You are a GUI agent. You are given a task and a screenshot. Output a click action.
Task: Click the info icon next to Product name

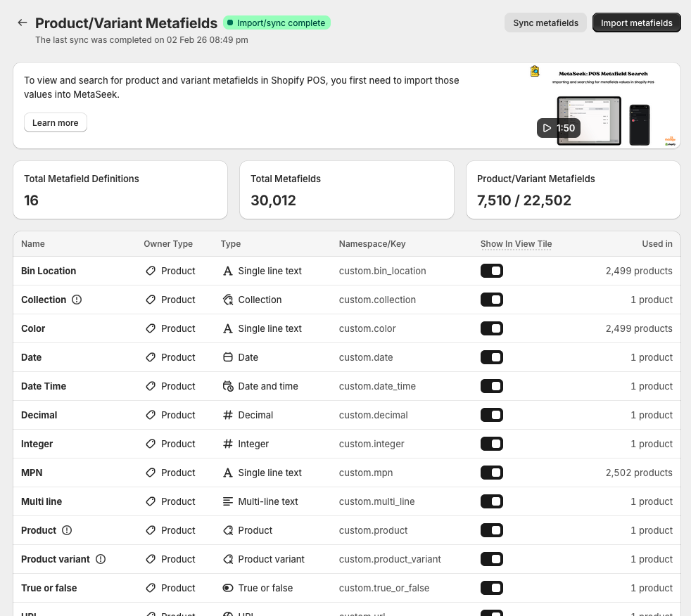click(67, 530)
